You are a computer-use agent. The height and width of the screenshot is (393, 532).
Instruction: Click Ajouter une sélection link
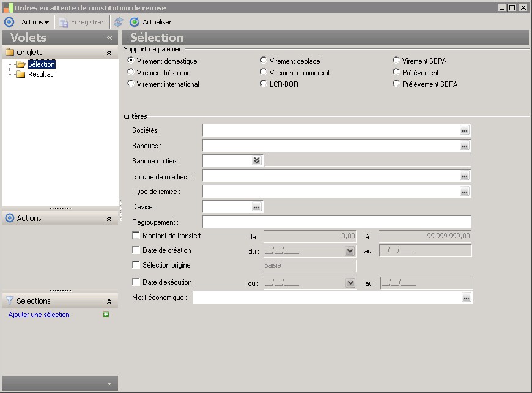pos(39,315)
